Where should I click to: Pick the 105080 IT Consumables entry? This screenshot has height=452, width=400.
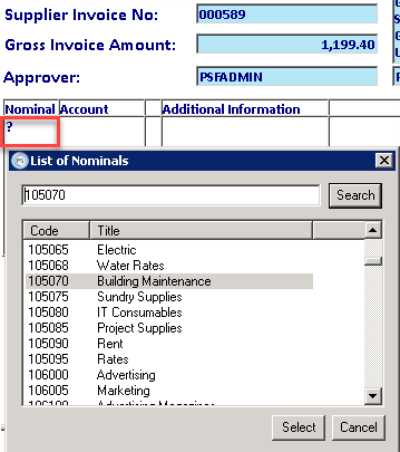point(169,312)
